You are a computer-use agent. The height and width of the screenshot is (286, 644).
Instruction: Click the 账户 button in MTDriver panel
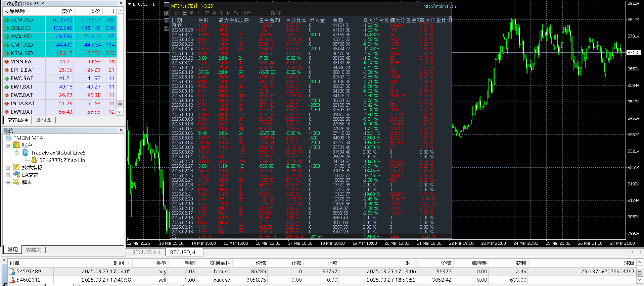pos(246,13)
